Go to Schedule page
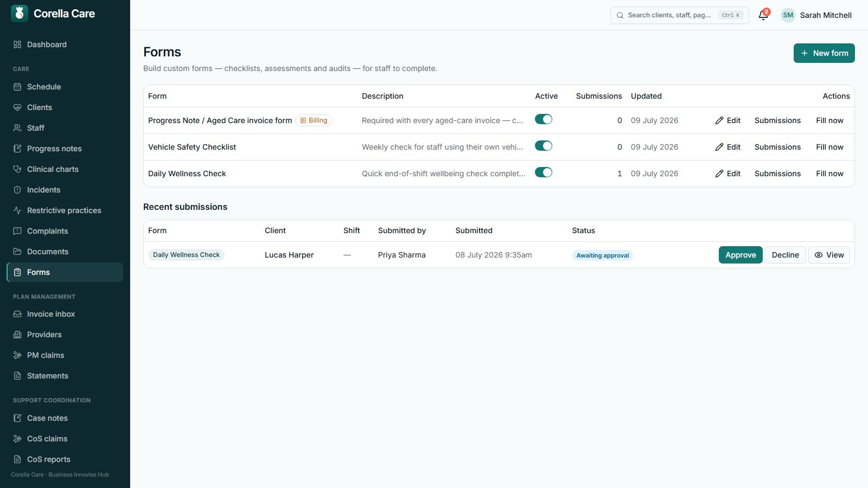Screen dimensions: 868x488 (65, 87)
